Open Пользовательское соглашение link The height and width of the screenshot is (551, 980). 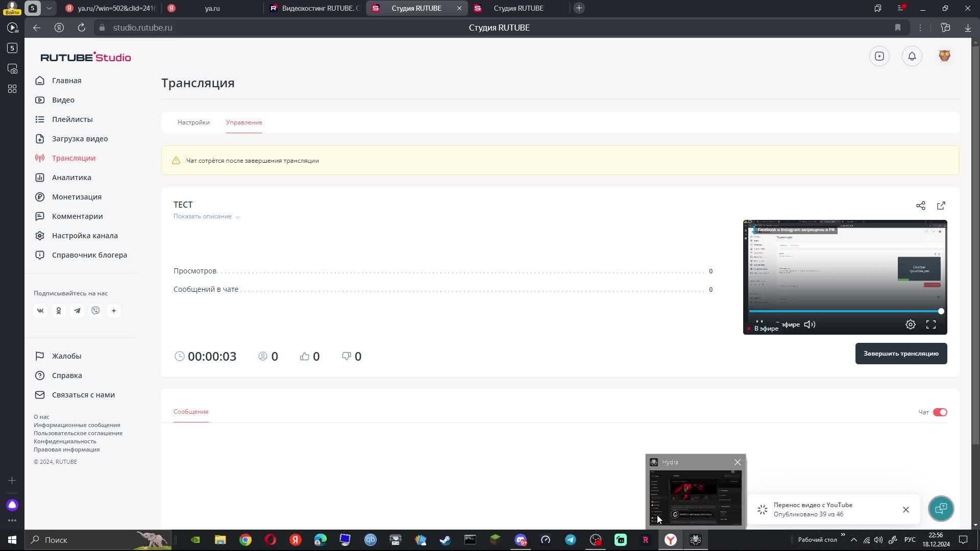[x=78, y=433]
